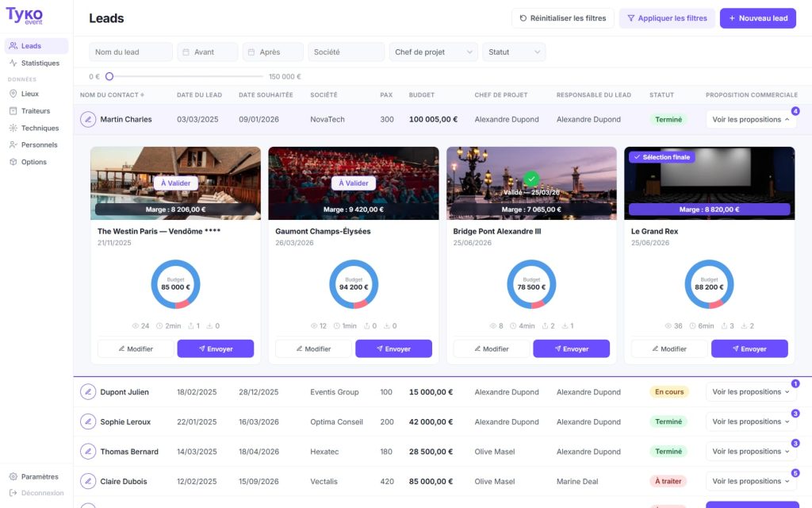This screenshot has height=508, width=812.
Task: Open Statistiques in the sidebar
Action: coord(36,63)
